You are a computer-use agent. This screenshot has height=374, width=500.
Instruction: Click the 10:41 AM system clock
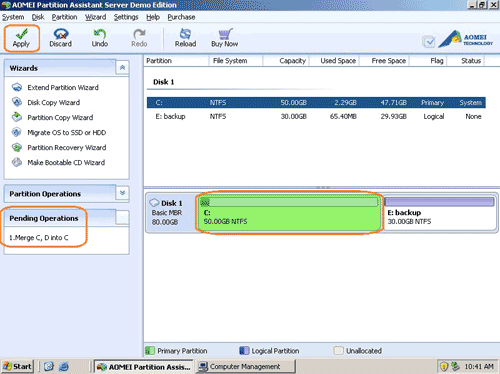479,367
